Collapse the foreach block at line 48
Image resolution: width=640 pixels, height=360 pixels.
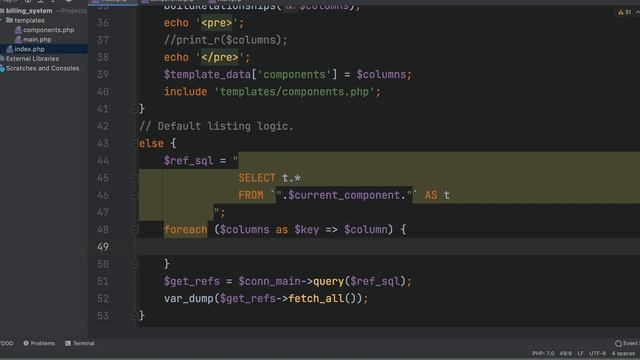[x=134, y=230]
